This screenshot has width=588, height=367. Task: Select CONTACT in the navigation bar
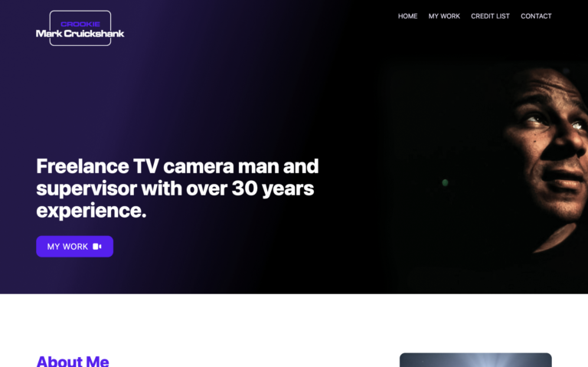(536, 16)
